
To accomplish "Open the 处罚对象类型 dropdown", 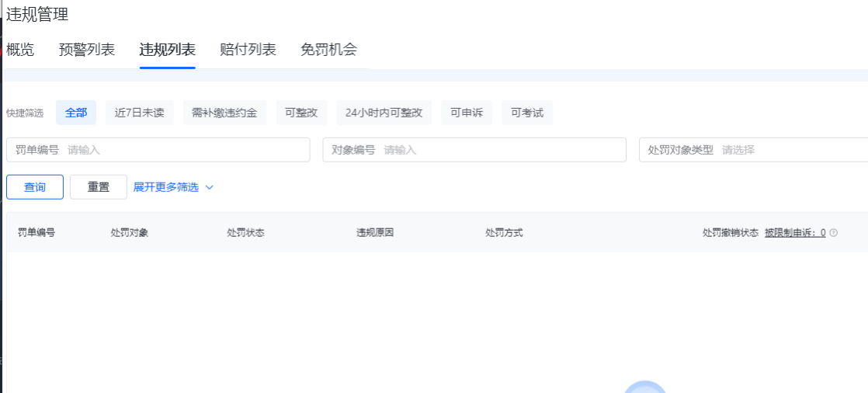I will coord(792,150).
